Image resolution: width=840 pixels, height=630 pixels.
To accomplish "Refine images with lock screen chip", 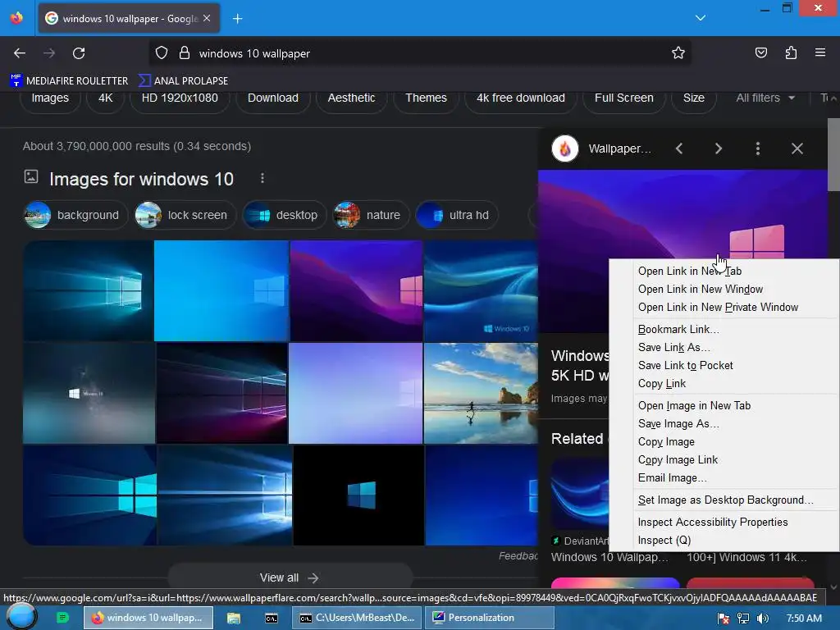I will 185,216.
